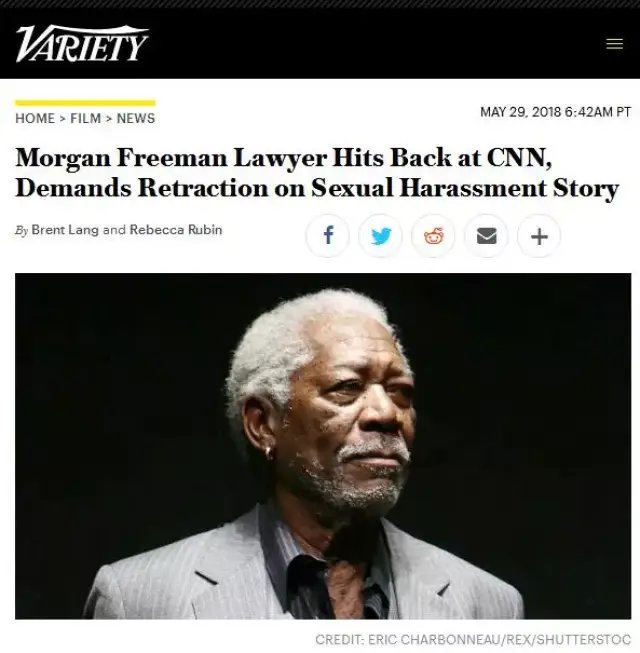Click the first breadcrumb arrow separator
The image size is (640, 653).
click(x=62, y=119)
